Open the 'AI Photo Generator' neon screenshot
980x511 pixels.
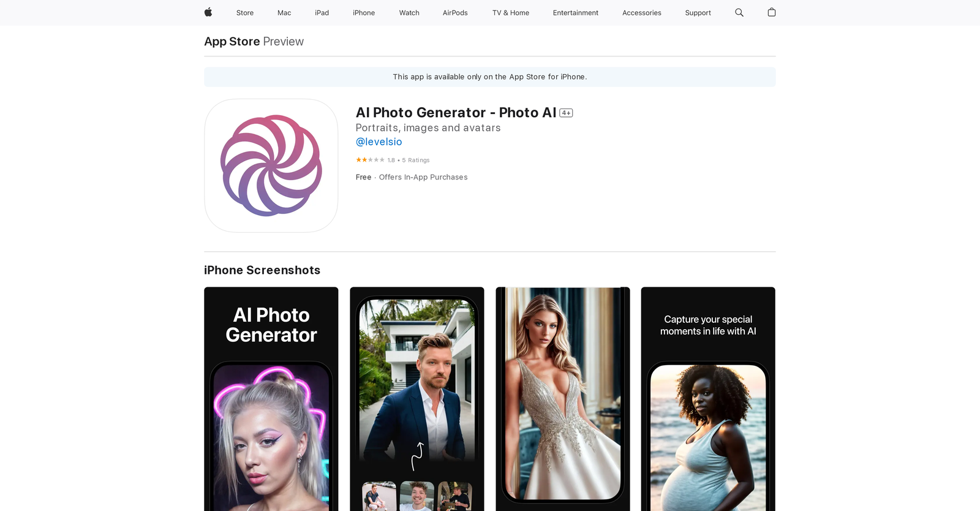(x=271, y=399)
